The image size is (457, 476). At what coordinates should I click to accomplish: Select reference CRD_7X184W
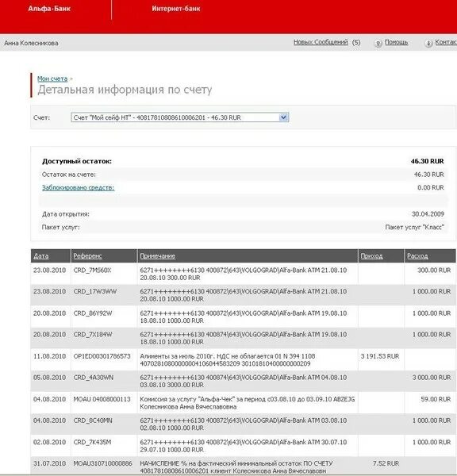93,335
